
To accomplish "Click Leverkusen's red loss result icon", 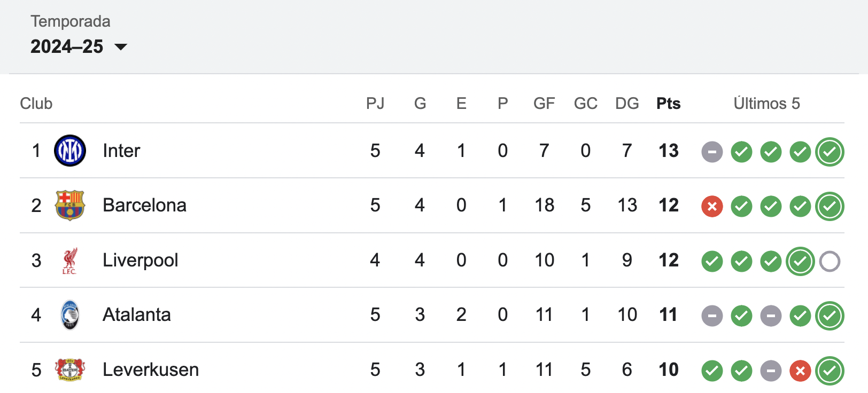I will coord(800,371).
